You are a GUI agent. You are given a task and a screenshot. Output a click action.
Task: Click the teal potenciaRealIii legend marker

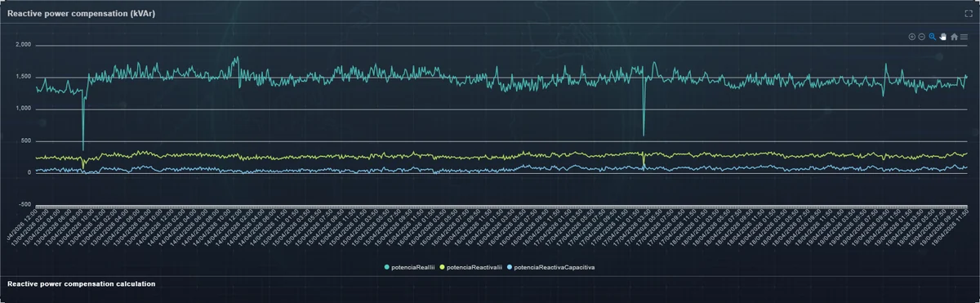[387, 267]
